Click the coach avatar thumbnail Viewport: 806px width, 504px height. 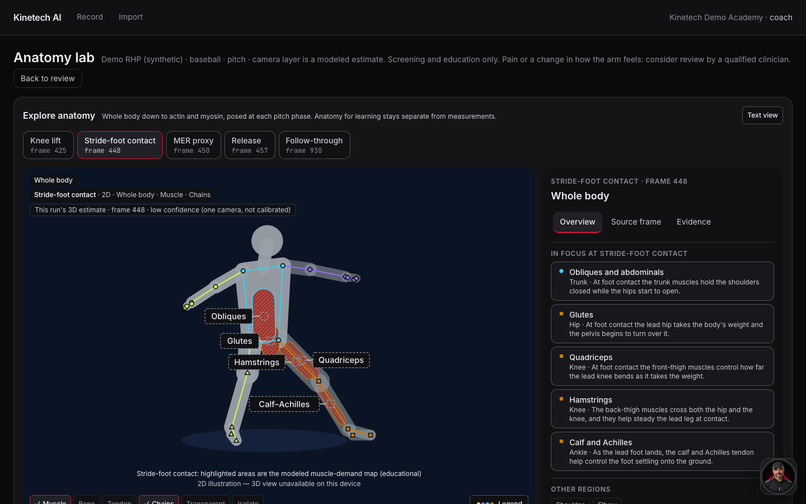778,476
